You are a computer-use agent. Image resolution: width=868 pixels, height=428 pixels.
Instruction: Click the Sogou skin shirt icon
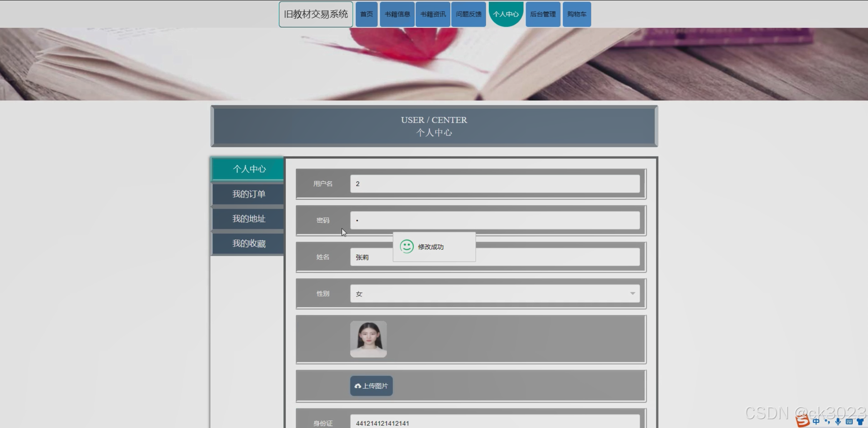pyautogui.click(x=860, y=421)
